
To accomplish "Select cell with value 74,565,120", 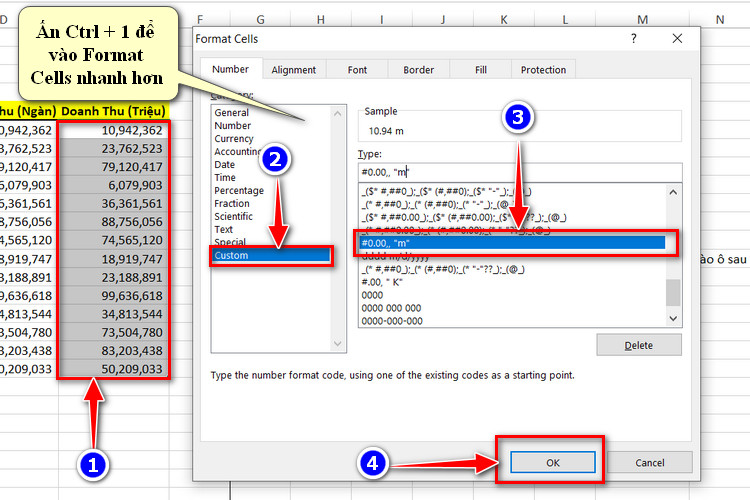I will pyautogui.click(x=113, y=240).
